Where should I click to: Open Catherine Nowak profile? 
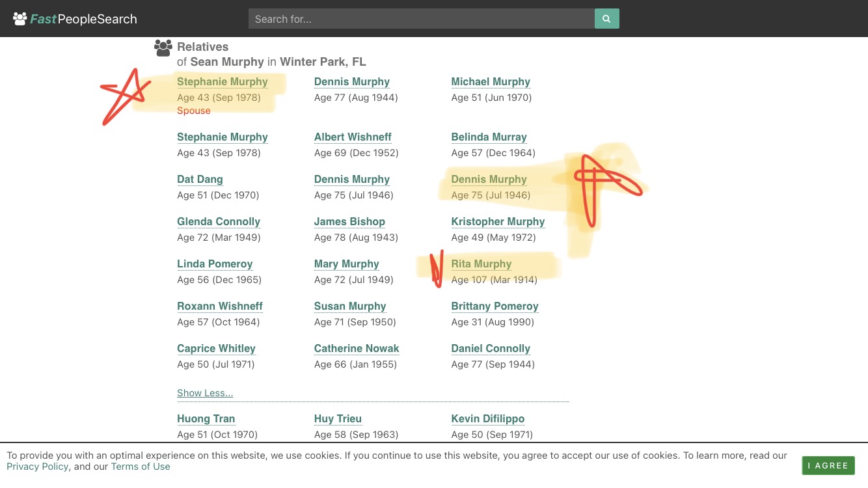(357, 348)
